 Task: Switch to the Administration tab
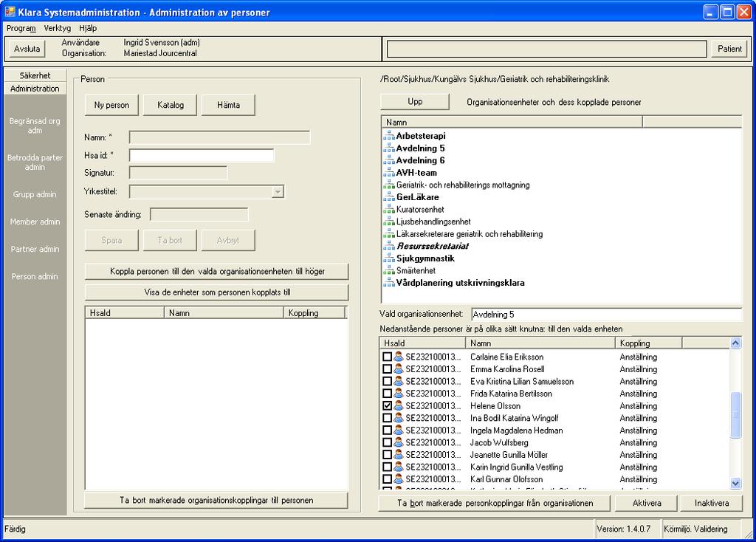click(x=35, y=89)
